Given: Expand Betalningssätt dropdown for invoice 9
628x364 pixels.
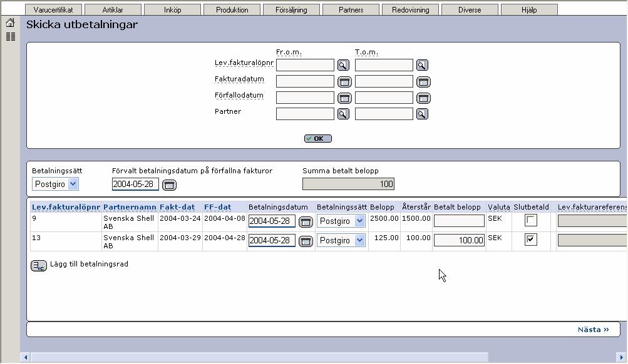Looking at the screenshot, I should tap(359, 221).
